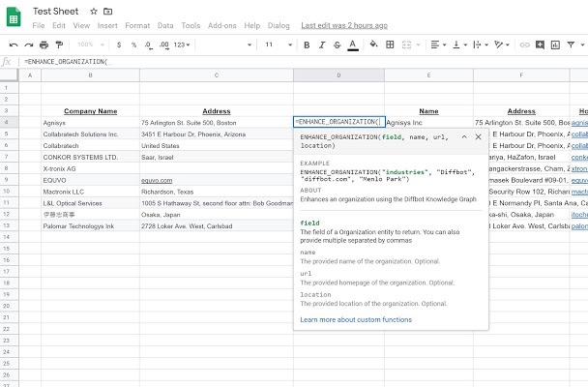This screenshot has height=387, width=588.
Task: Click the formula bar input
Action: 304,62
